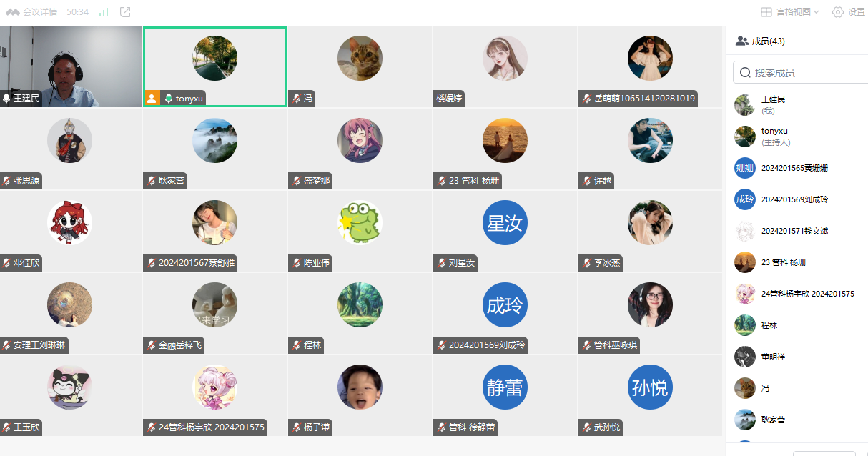This screenshot has height=456, width=868.
Task: Click the grid layout icon beside 宫格视图
Action: point(766,12)
